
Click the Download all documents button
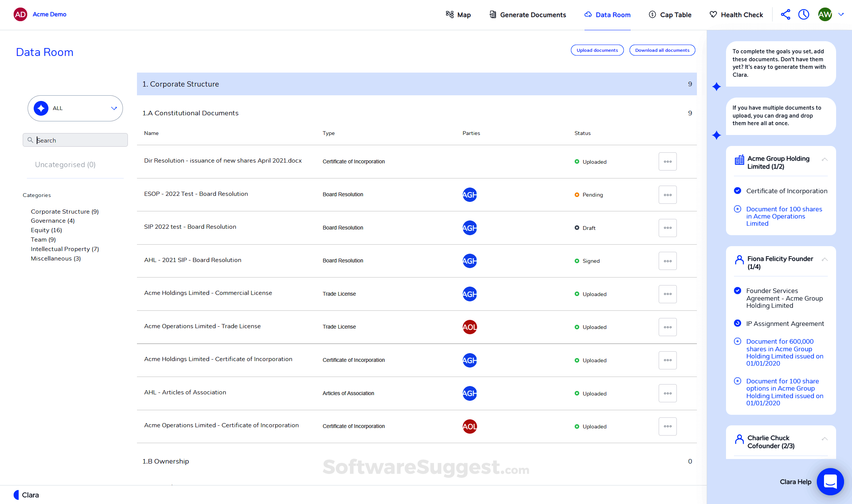662,50
